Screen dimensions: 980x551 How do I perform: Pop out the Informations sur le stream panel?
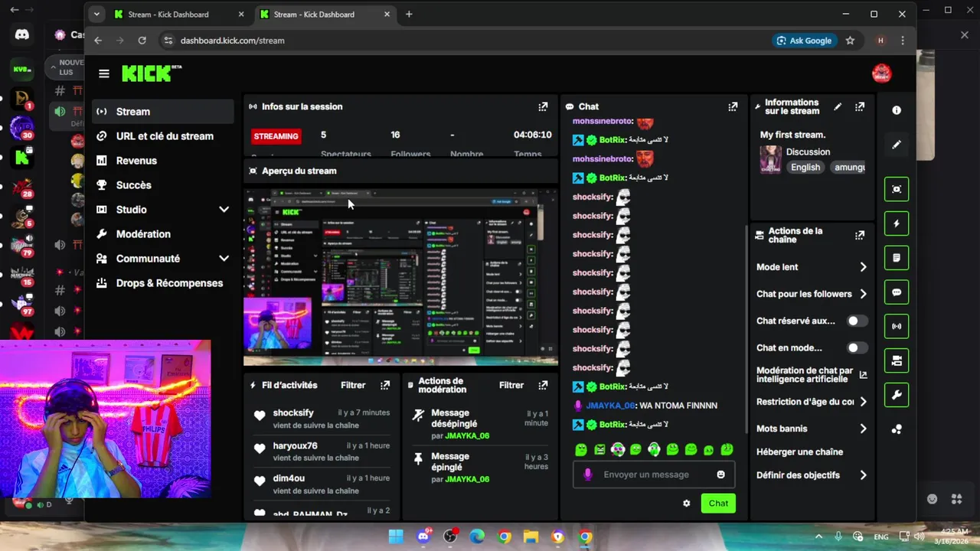[860, 107]
